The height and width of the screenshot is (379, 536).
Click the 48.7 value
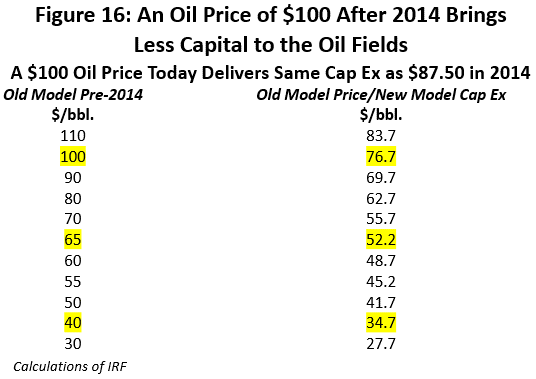click(x=381, y=261)
